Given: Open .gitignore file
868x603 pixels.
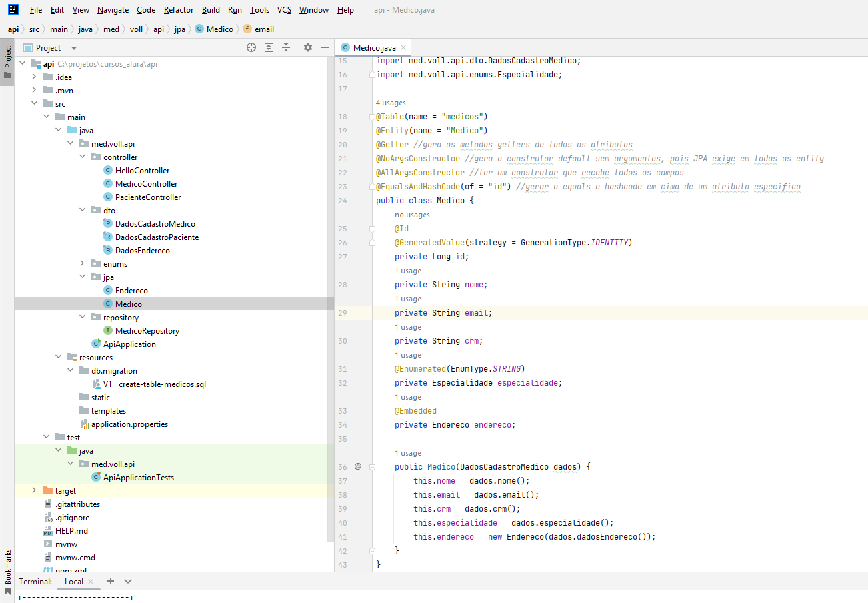Looking at the screenshot, I should [72, 518].
